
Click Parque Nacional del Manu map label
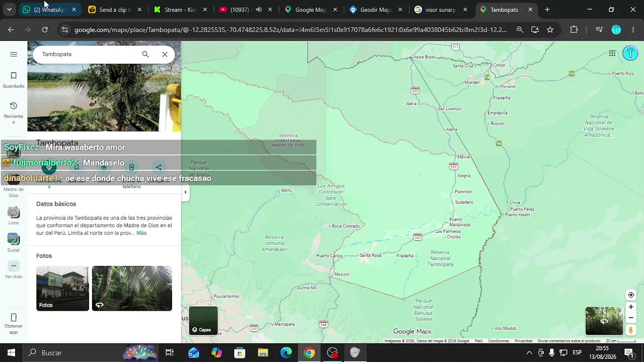199,168
